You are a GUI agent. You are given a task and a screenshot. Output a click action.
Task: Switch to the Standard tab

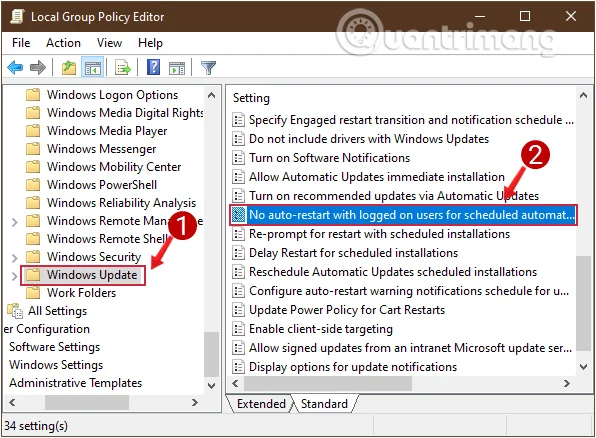coord(324,403)
